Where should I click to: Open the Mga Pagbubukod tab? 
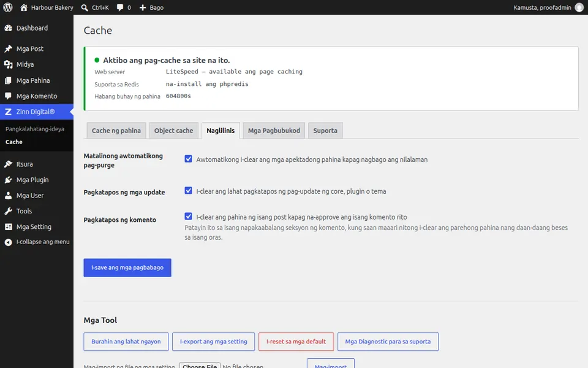click(x=274, y=131)
